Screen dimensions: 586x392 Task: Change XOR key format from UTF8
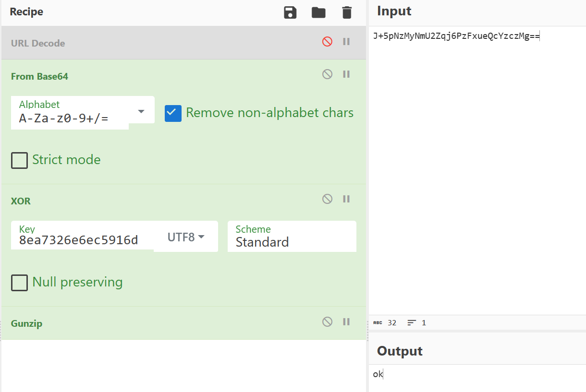186,237
